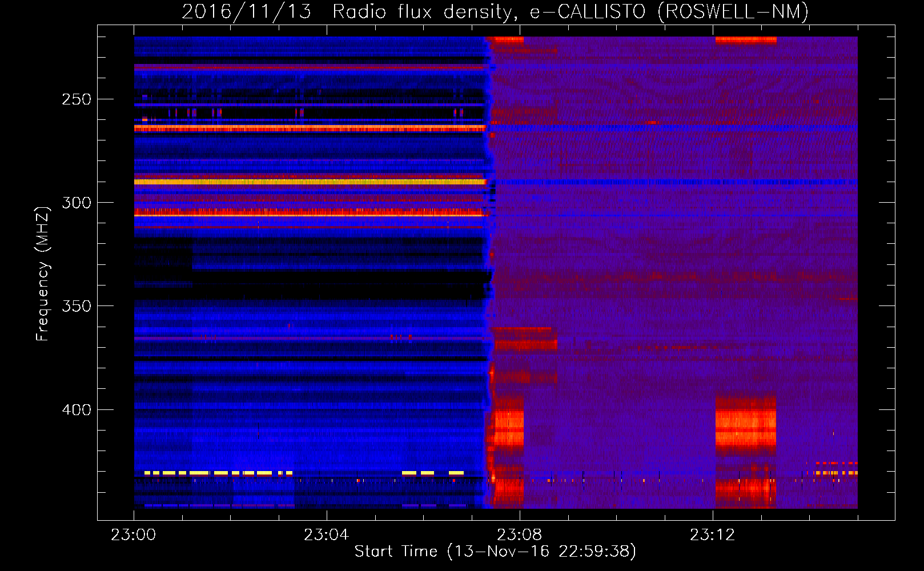924x571 pixels.
Task: Click the 23:08 time axis label
Action: 520,534
